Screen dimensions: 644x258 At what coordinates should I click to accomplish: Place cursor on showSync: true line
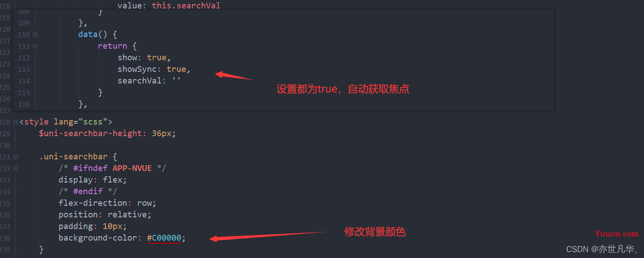154,69
